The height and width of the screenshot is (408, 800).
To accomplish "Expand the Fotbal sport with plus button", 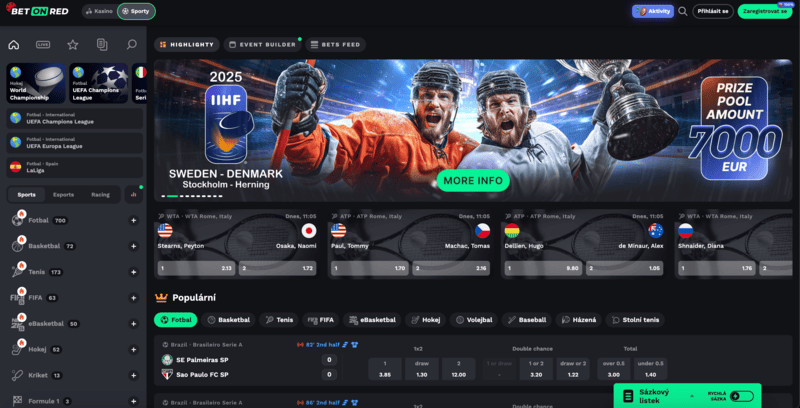I will 134,220.
